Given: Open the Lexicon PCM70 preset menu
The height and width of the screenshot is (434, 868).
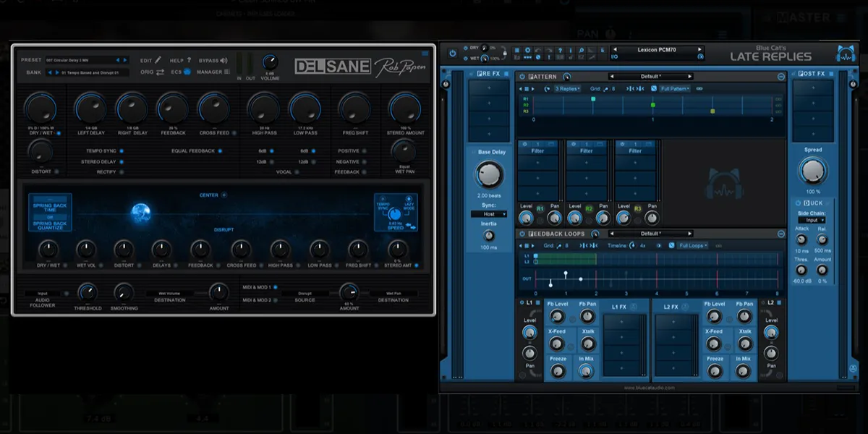Looking at the screenshot, I should 657,50.
